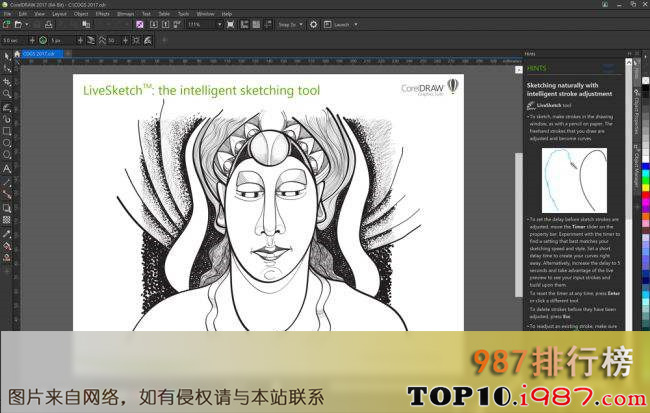This screenshot has width=650, height=413.
Task: Click the vertical scrollbar of drawing window
Action: click(x=519, y=224)
